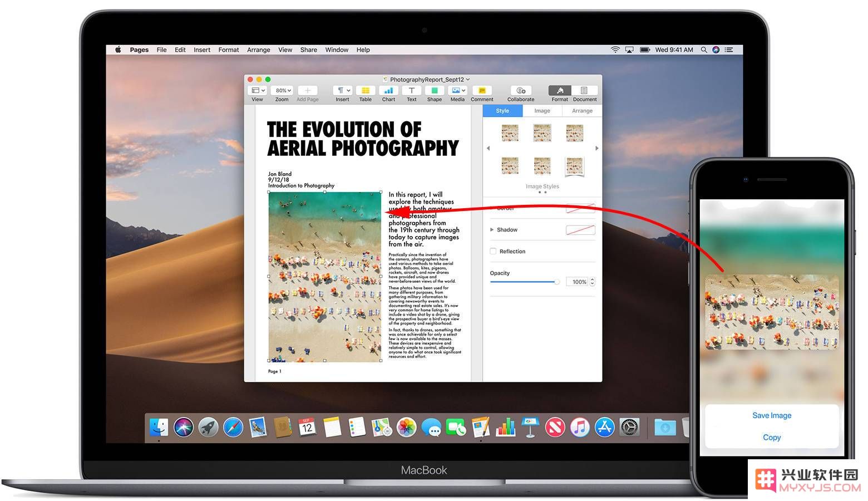Switch to the Image tab
The image size is (868, 501).
pos(542,111)
